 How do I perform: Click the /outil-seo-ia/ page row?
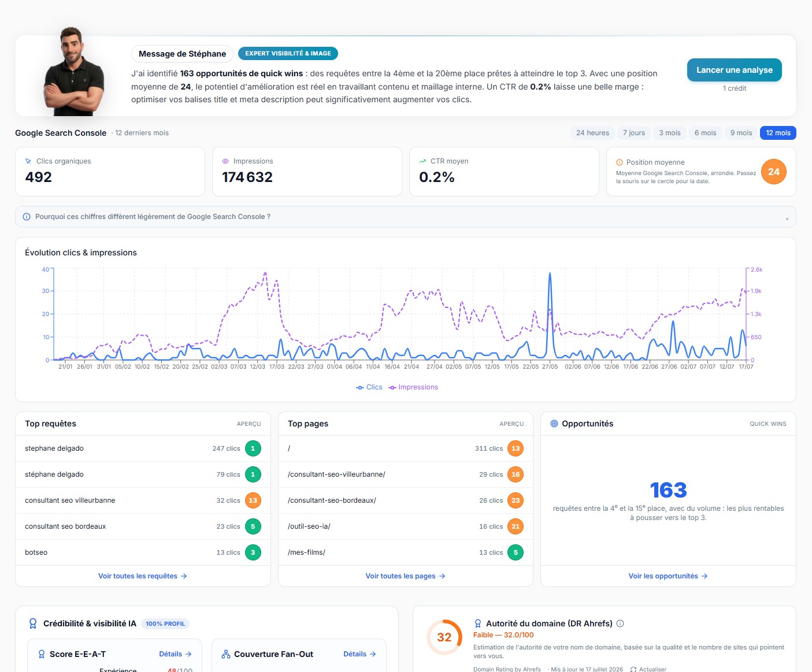[x=406, y=526]
